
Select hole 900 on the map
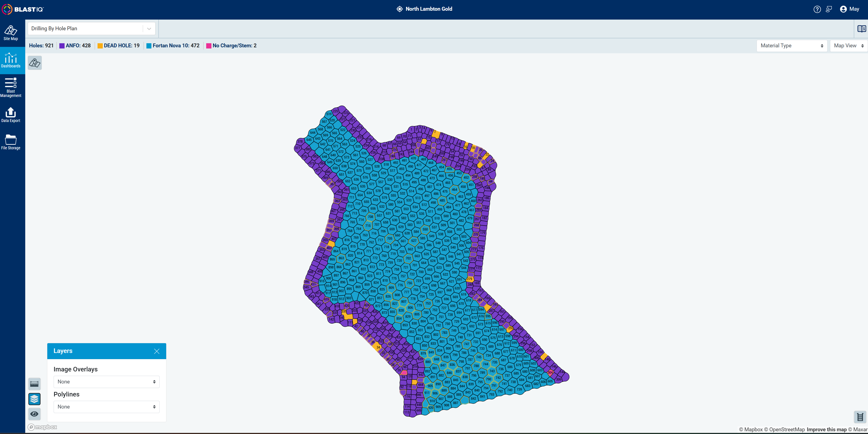329,278
